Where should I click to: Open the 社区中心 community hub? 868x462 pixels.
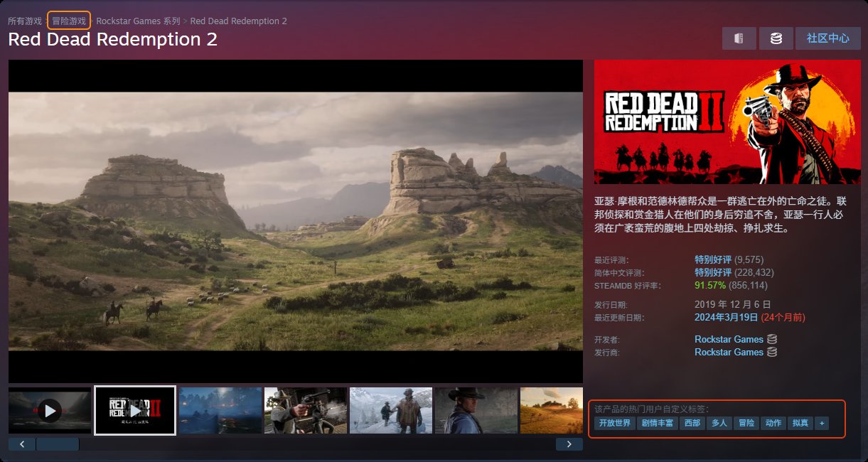point(828,38)
